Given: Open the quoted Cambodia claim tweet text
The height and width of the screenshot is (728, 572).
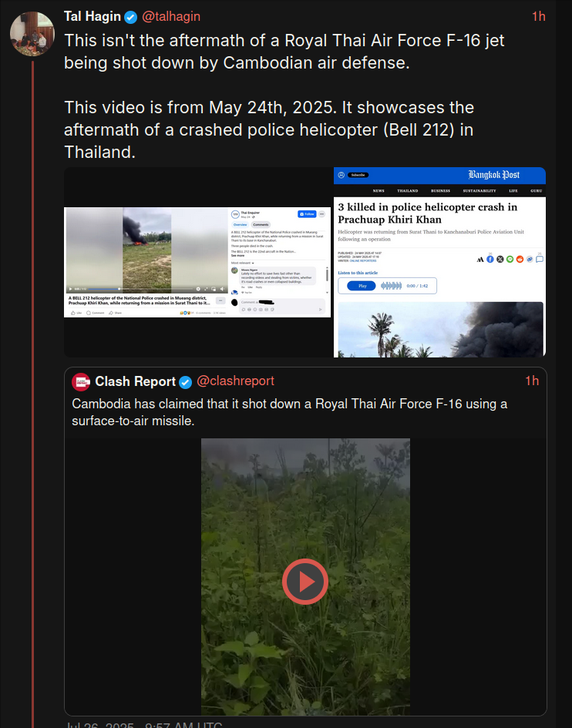Looking at the screenshot, I should [290, 412].
